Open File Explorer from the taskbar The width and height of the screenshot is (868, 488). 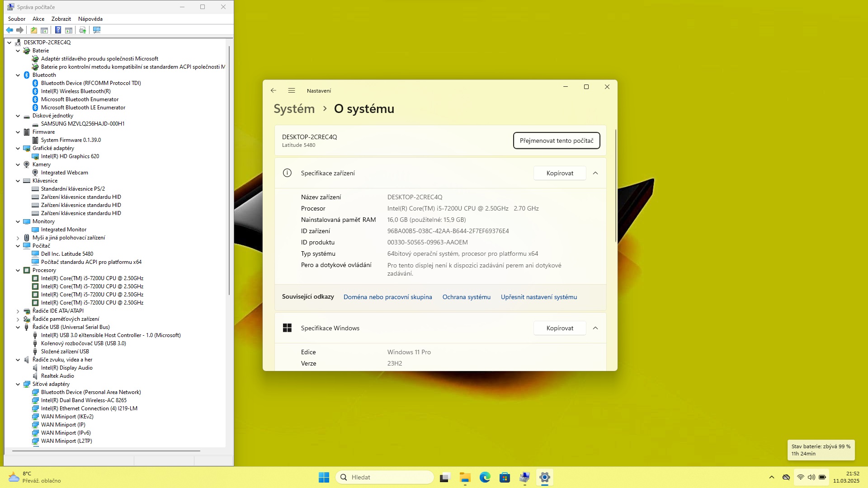pos(465,477)
